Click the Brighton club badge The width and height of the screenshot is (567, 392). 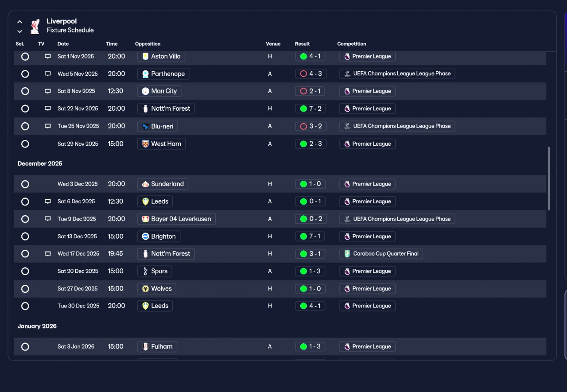145,237
